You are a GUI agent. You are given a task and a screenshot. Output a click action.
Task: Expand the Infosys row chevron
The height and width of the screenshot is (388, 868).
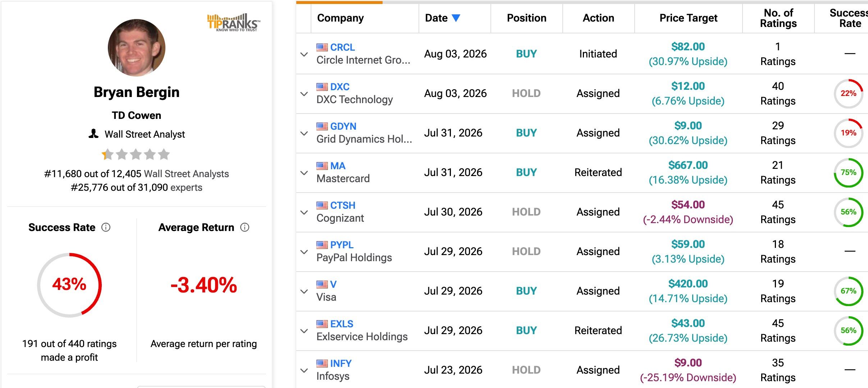[x=304, y=370]
